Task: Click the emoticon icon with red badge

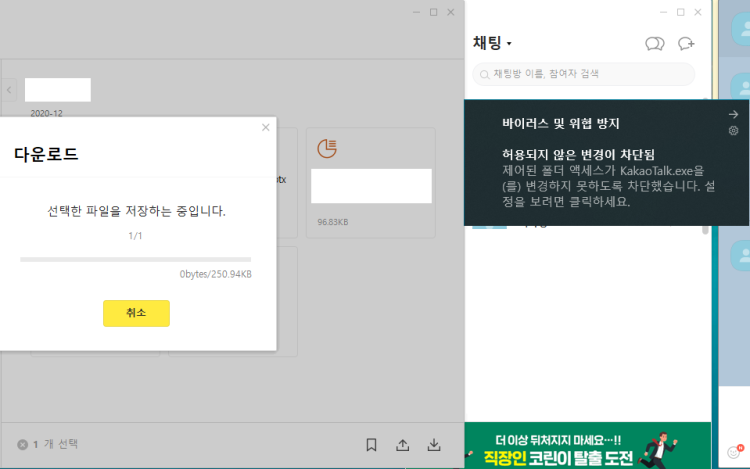Action: point(734,452)
